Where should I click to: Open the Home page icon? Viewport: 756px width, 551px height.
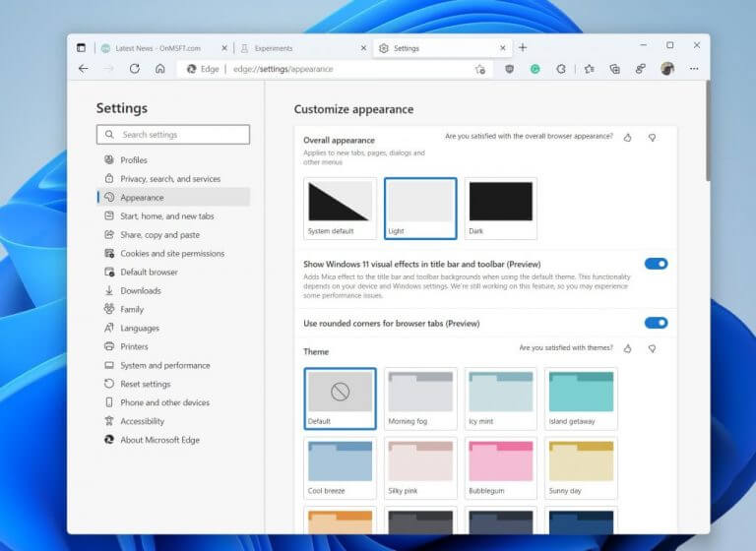pos(160,69)
